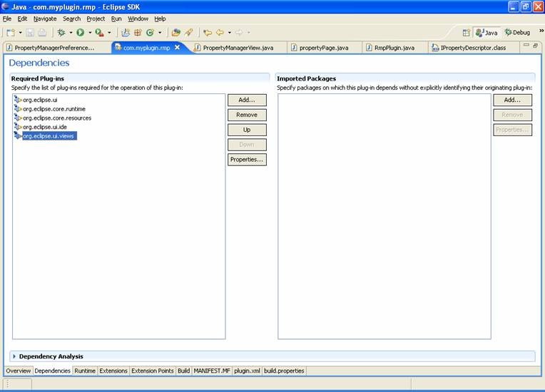The width and height of the screenshot is (545, 392).
Task: Open the Runtime page tab
Action: [85, 371]
